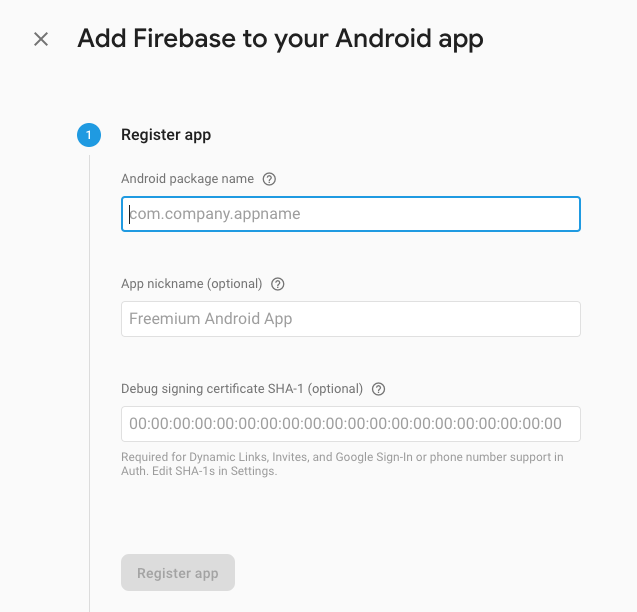Click the Debug signing certificate SHA-1 label

click(x=241, y=389)
